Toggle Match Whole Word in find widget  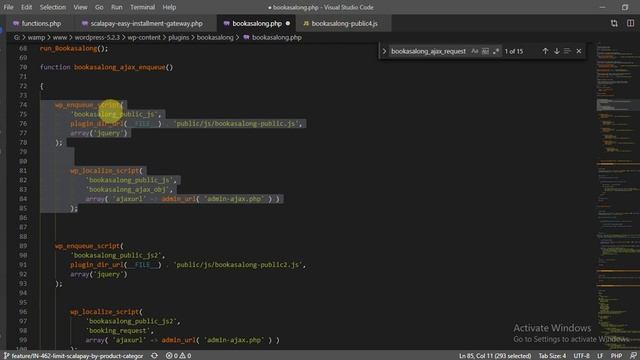(x=485, y=51)
